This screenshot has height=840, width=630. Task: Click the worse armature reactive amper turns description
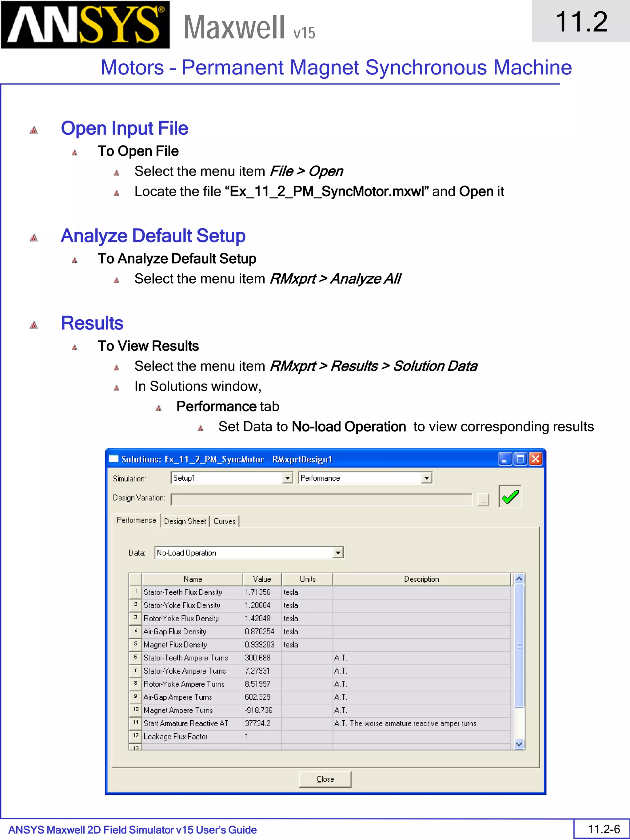[421, 723]
